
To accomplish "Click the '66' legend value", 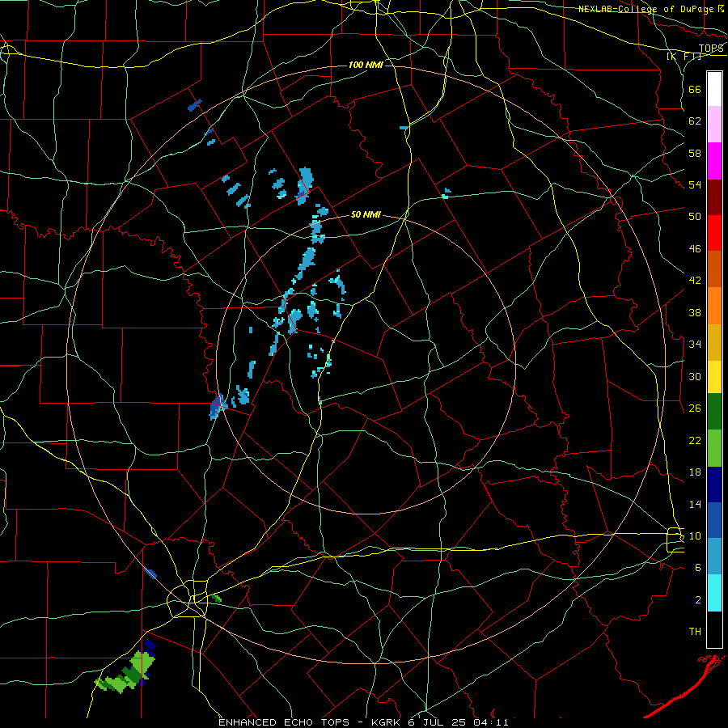I will 695,90.
